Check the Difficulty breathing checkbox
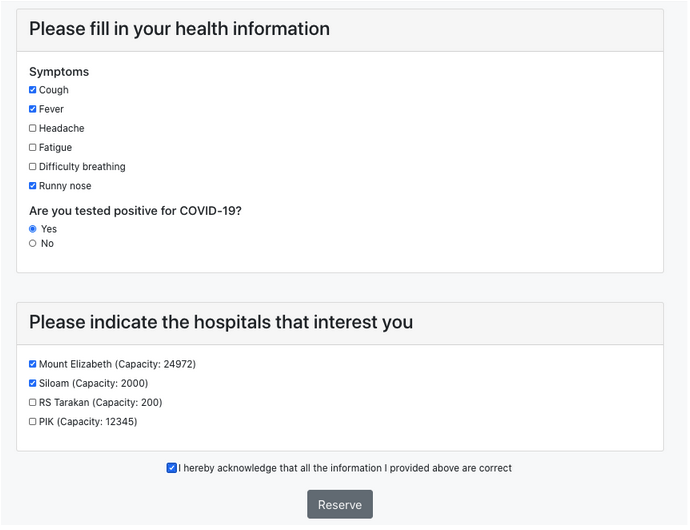 (x=33, y=167)
